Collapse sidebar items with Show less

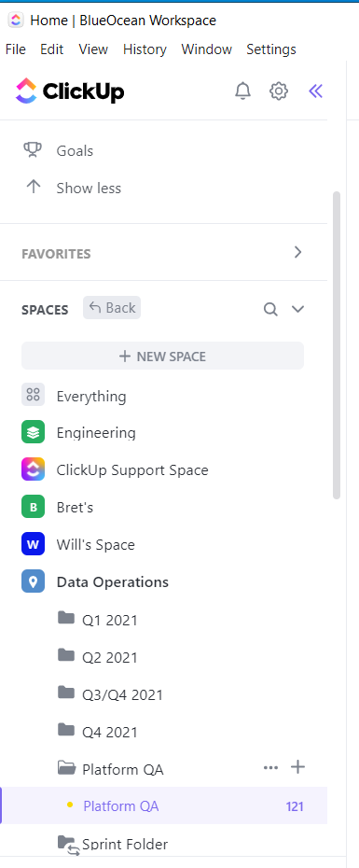[x=89, y=189]
